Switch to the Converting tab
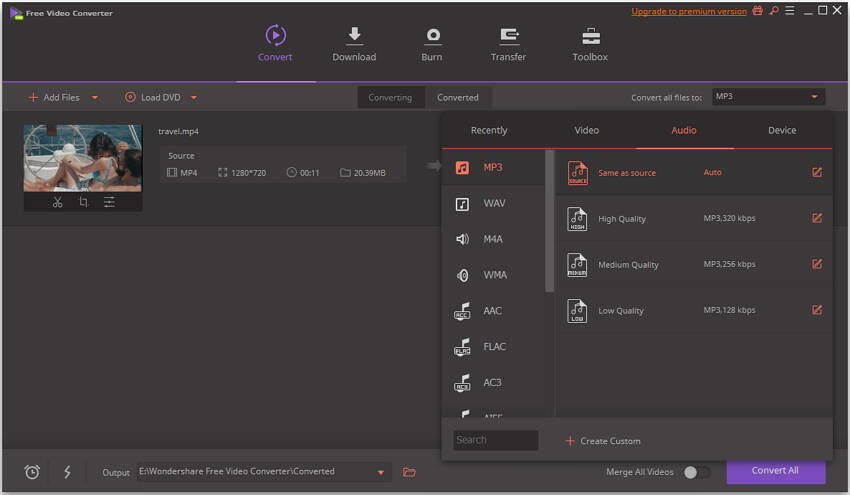 (390, 98)
